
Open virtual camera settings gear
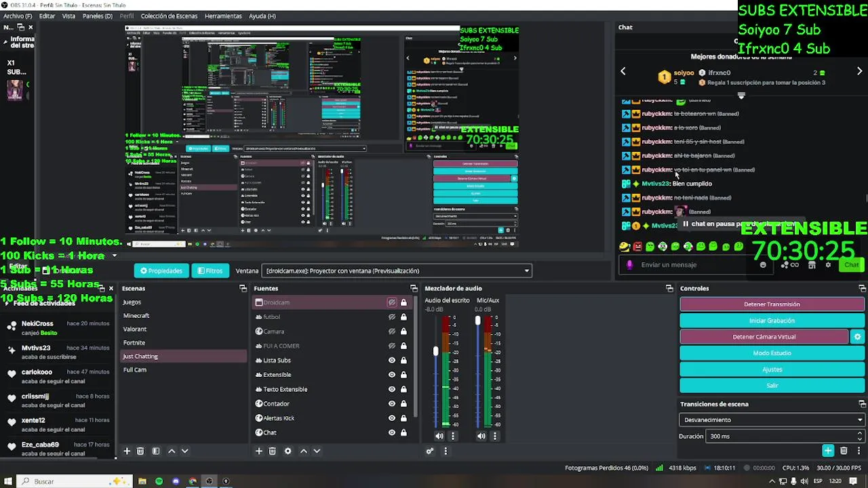click(857, 337)
